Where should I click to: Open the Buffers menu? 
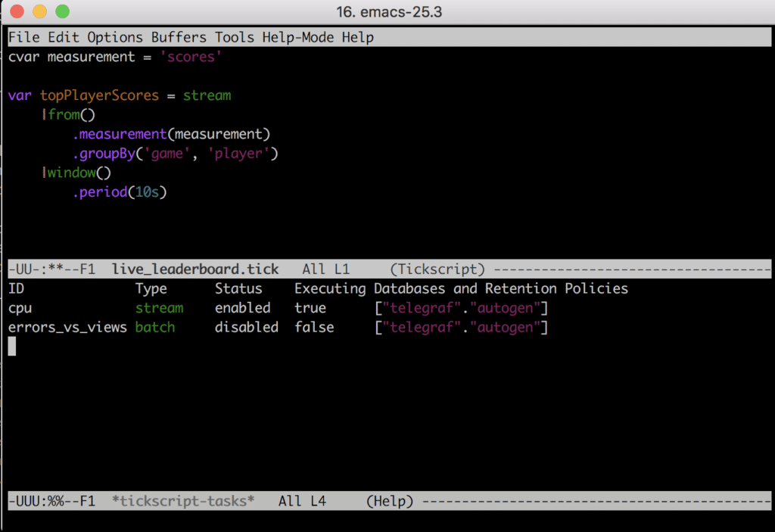(x=179, y=37)
